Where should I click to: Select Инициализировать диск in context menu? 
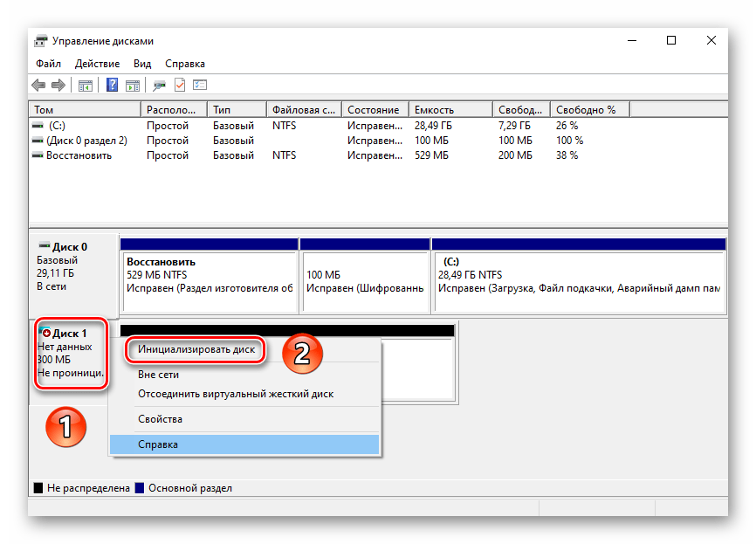(x=196, y=349)
